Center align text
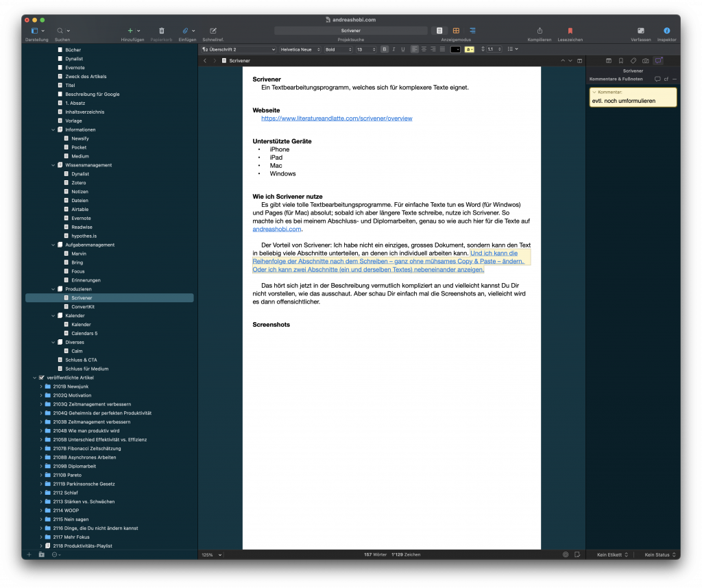 click(x=424, y=49)
